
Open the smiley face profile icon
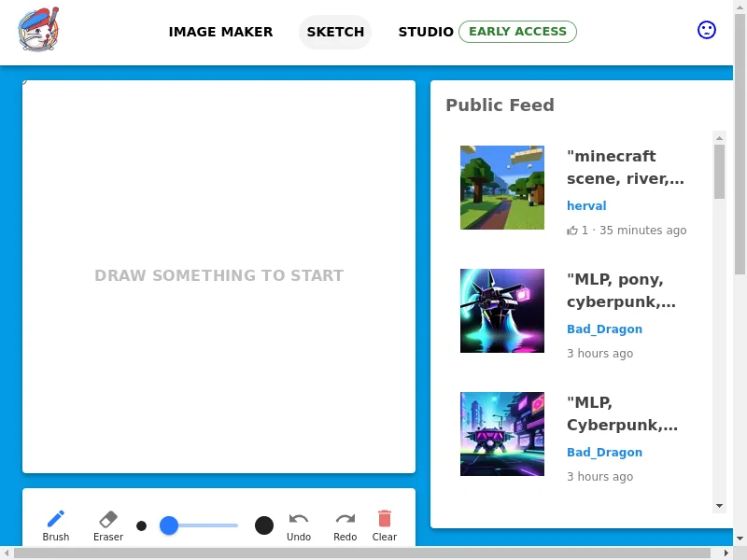pos(707,30)
